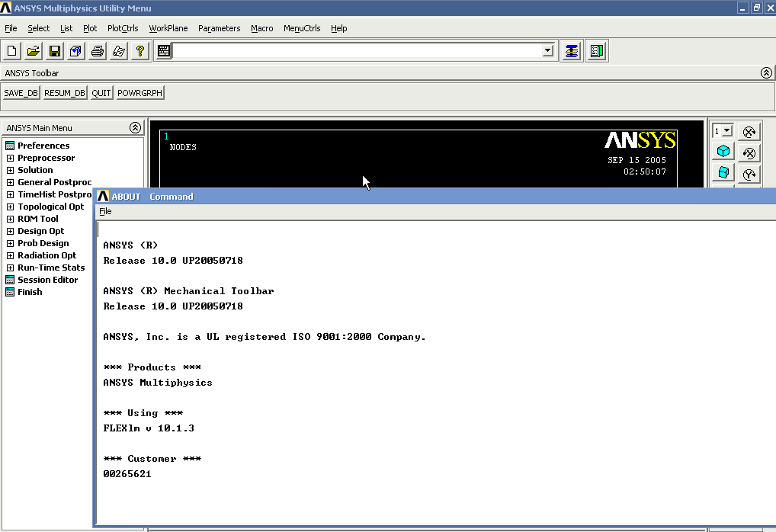Expand the General Postproc node
The width and height of the screenshot is (776, 532).
[x=10, y=182]
